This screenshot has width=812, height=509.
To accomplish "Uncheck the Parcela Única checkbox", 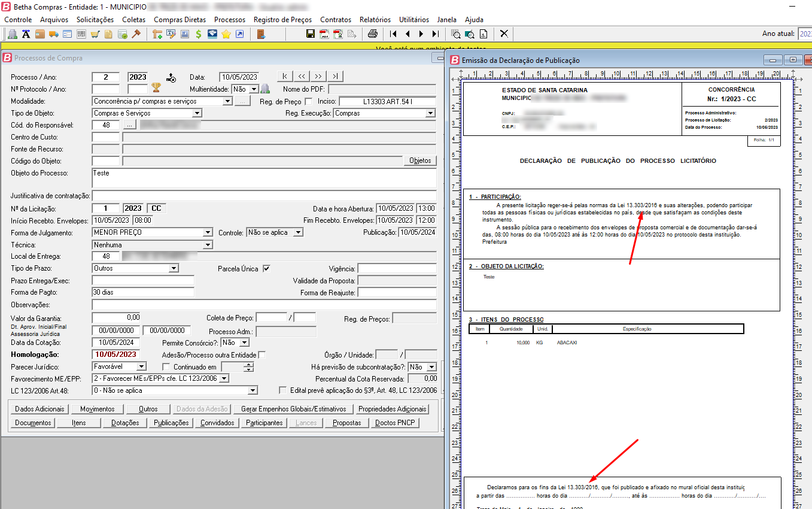I will [266, 269].
